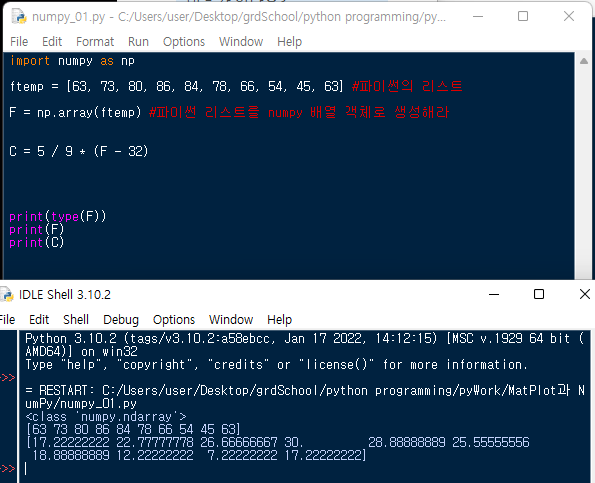The height and width of the screenshot is (483, 595).
Task: Maximize the IDLE Shell window
Action: pos(539,294)
